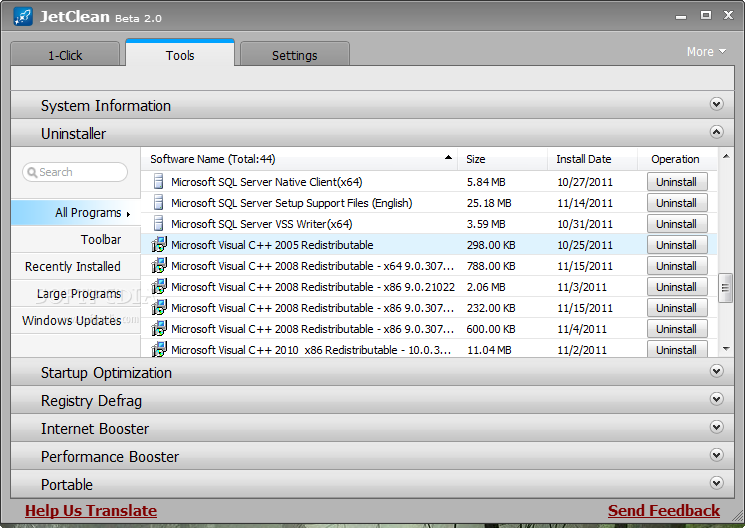Image resolution: width=745 pixels, height=528 pixels.
Task: Click the list scrollbar up arrow
Action: click(726, 156)
